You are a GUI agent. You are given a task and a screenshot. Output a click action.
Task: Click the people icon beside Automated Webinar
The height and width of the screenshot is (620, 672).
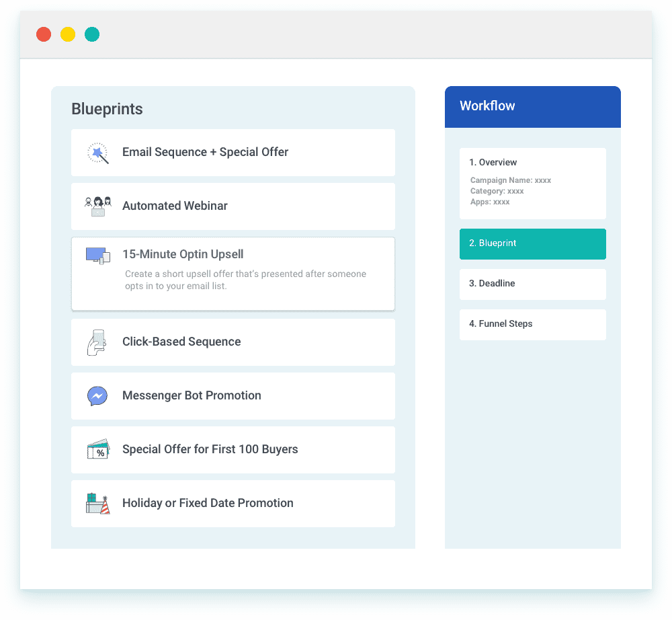coord(98,206)
